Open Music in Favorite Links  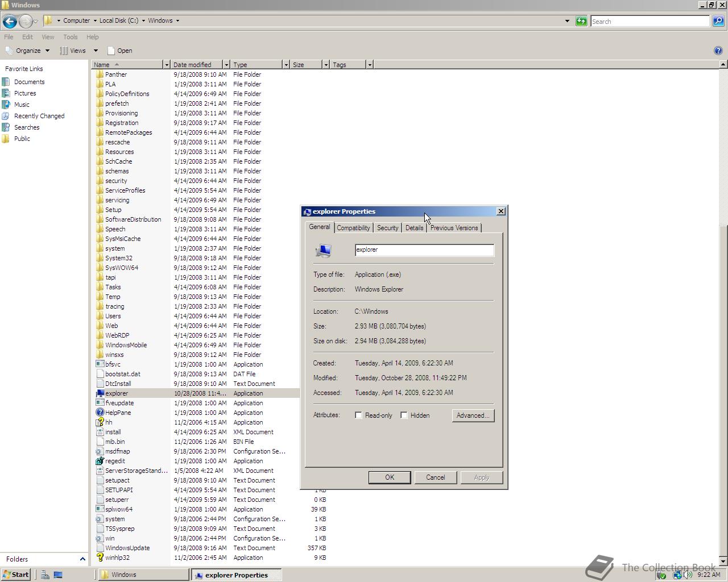coord(22,105)
